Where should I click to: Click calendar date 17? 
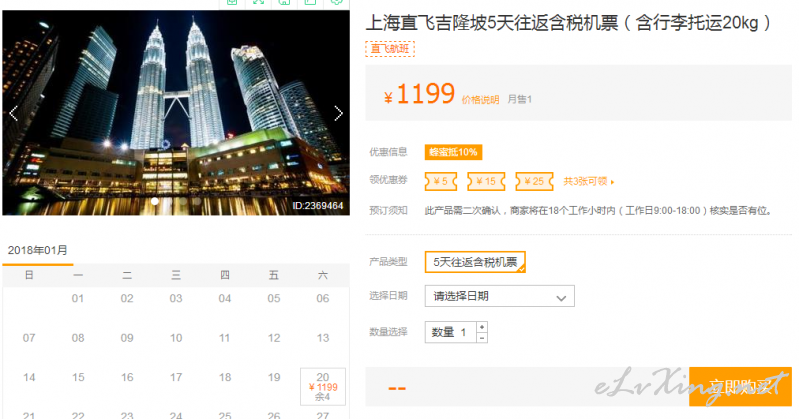point(176,377)
